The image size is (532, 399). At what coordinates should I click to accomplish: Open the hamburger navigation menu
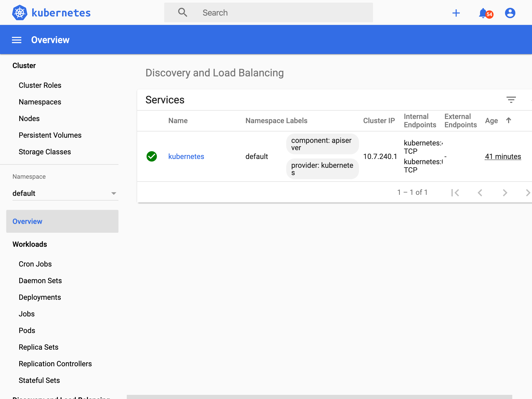[16, 39]
